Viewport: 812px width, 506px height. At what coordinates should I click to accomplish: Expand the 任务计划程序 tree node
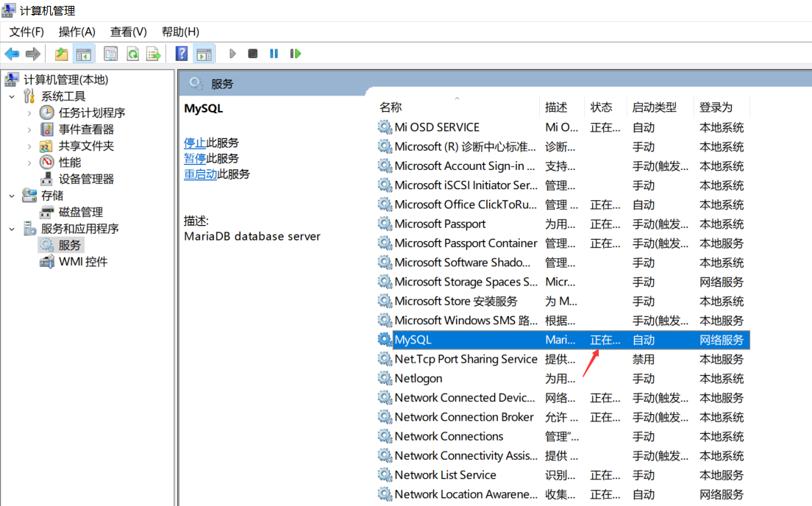pos(29,113)
